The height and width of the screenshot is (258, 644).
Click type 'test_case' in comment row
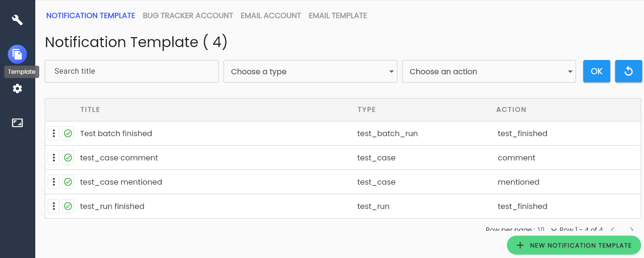pos(376,158)
